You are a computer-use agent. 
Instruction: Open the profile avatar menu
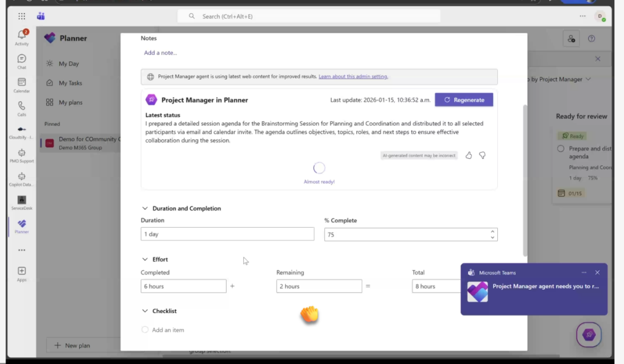click(x=600, y=16)
